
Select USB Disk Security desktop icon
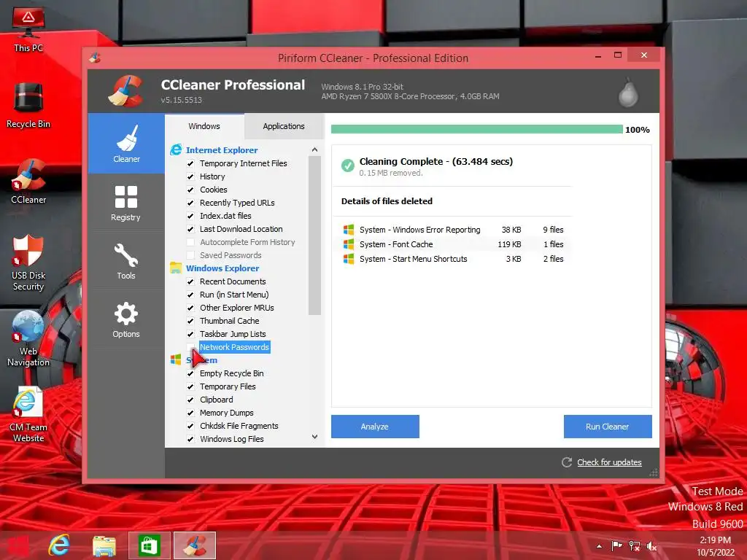[x=28, y=262]
